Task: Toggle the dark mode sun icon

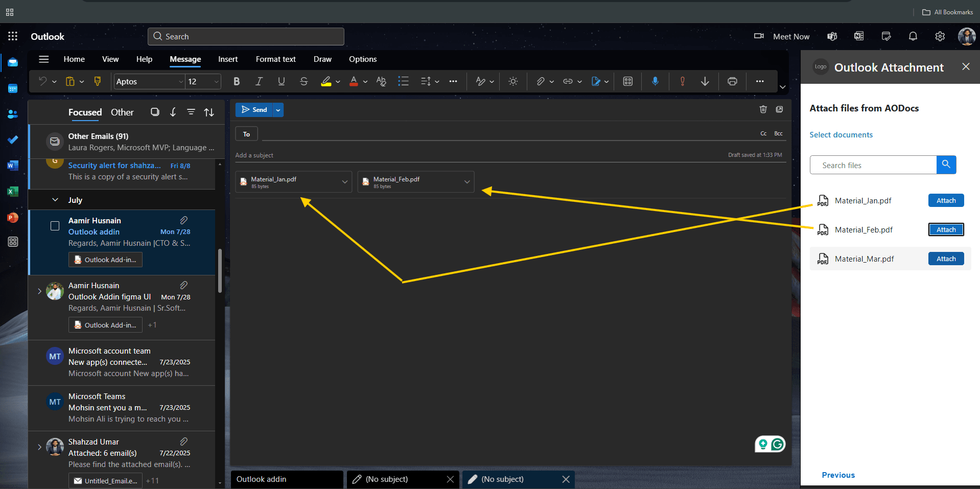Action: (x=513, y=81)
